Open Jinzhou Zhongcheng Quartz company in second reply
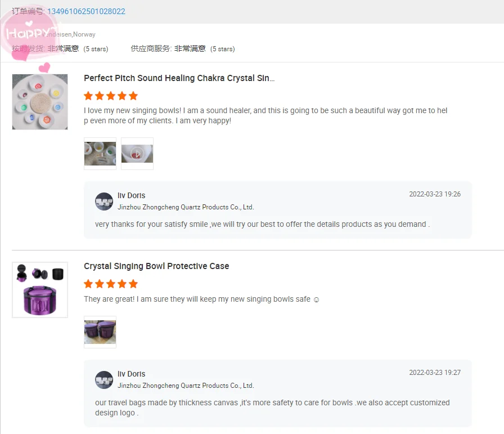The width and height of the screenshot is (504, 434). 186,386
